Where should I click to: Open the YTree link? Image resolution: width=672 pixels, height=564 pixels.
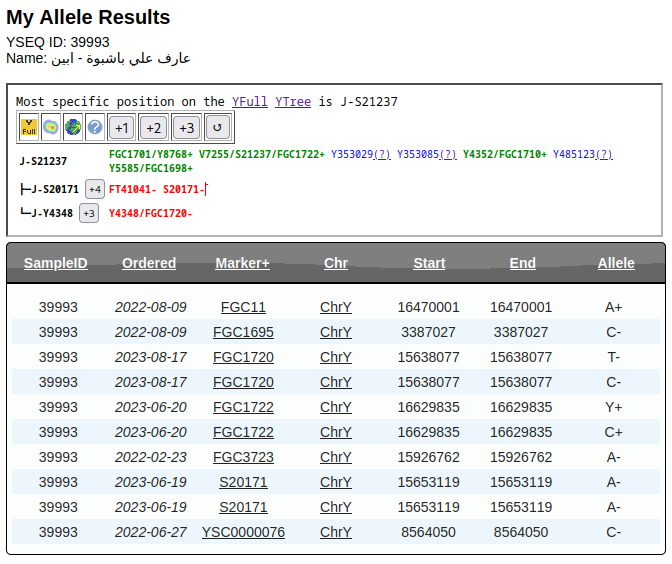click(x=293, y=102)
